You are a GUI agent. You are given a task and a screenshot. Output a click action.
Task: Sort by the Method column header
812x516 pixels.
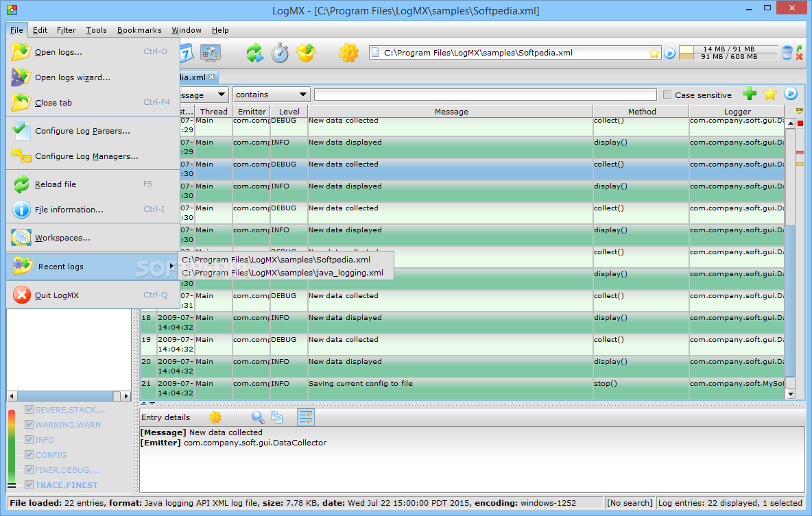tap(642, 111)
